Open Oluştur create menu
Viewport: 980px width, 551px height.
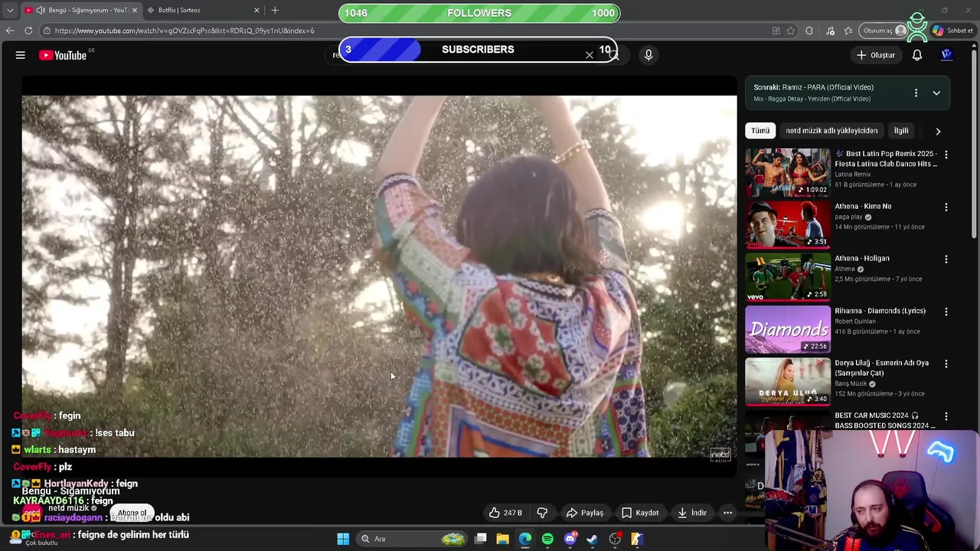(876, 55)
